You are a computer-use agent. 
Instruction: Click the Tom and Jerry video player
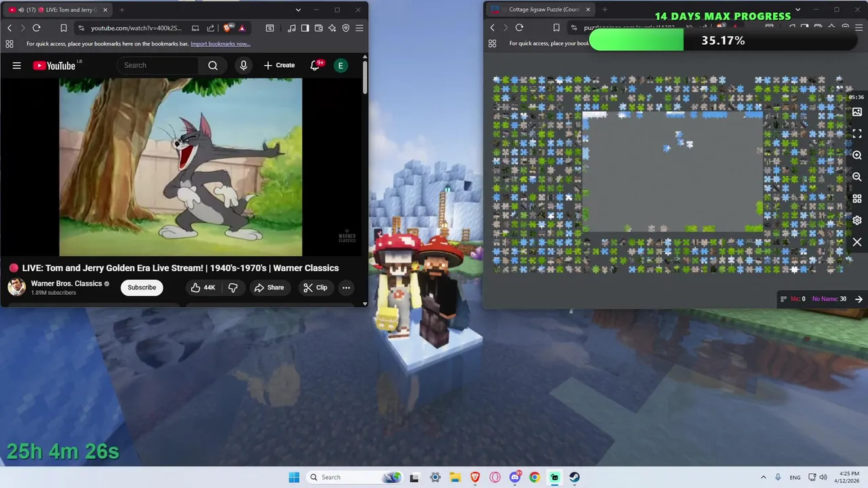(x=180, y=167)
